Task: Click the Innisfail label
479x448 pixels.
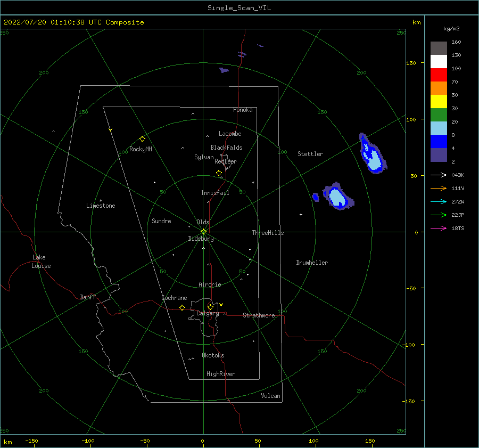Action: coord(215,193)
